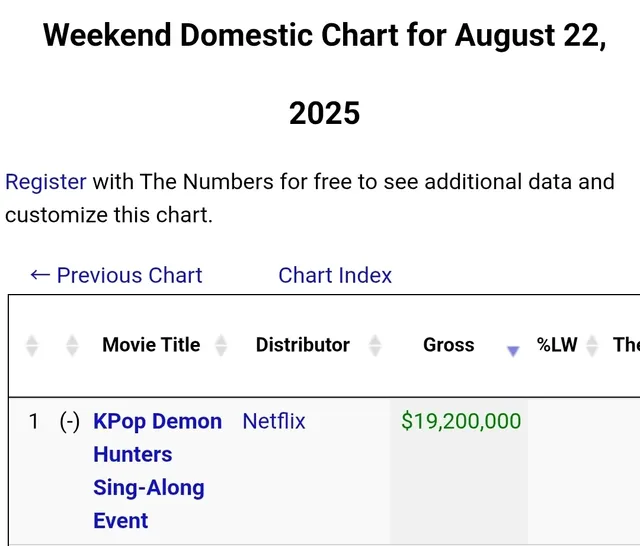Click the rank number 1 cell
Screen dimensions: 640x546
(34, 421)
